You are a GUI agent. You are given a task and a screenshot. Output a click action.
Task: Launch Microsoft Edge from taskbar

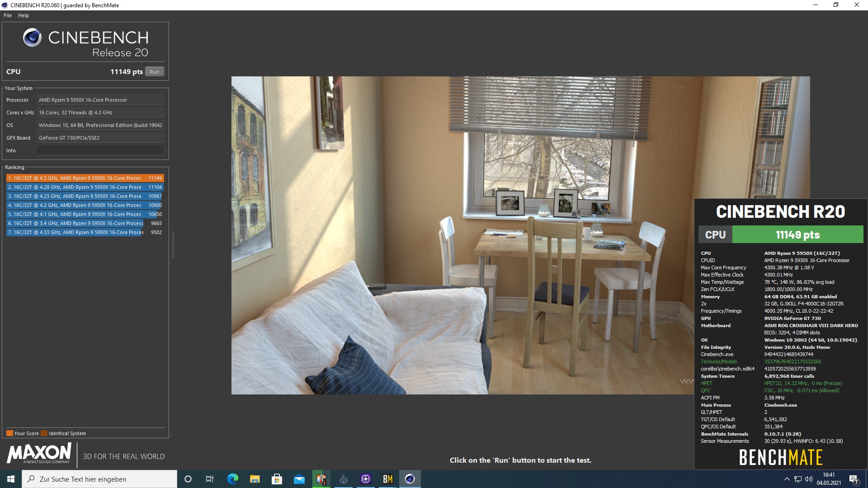click(x=232, y=479)
